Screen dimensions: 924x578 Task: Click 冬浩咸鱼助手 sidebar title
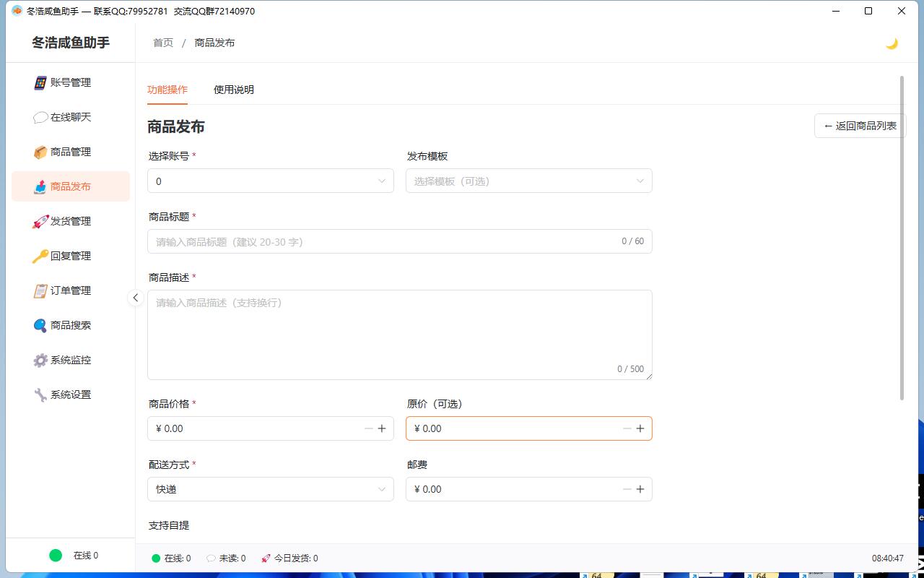[x=71, y=43]
